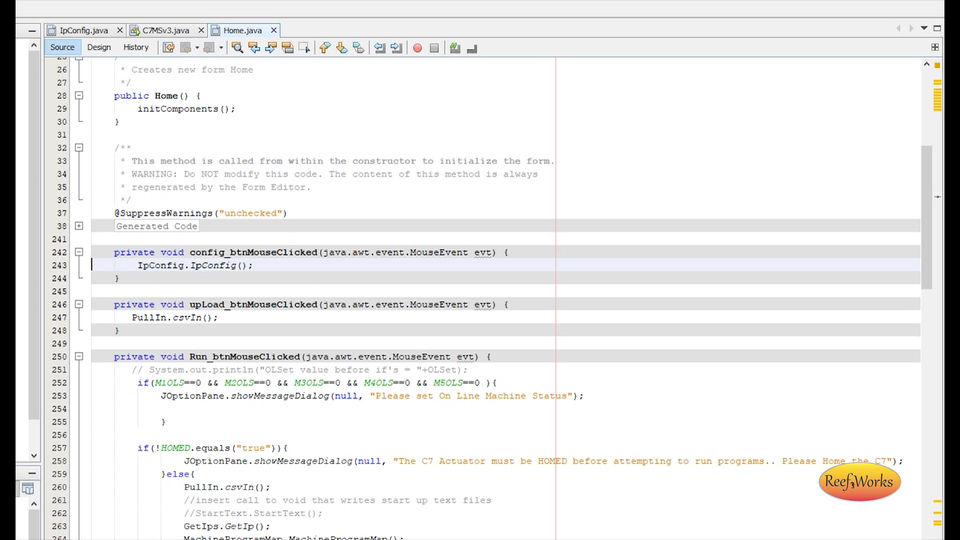Click the Shift Line Left icon
960x540 pixels.
380,48
